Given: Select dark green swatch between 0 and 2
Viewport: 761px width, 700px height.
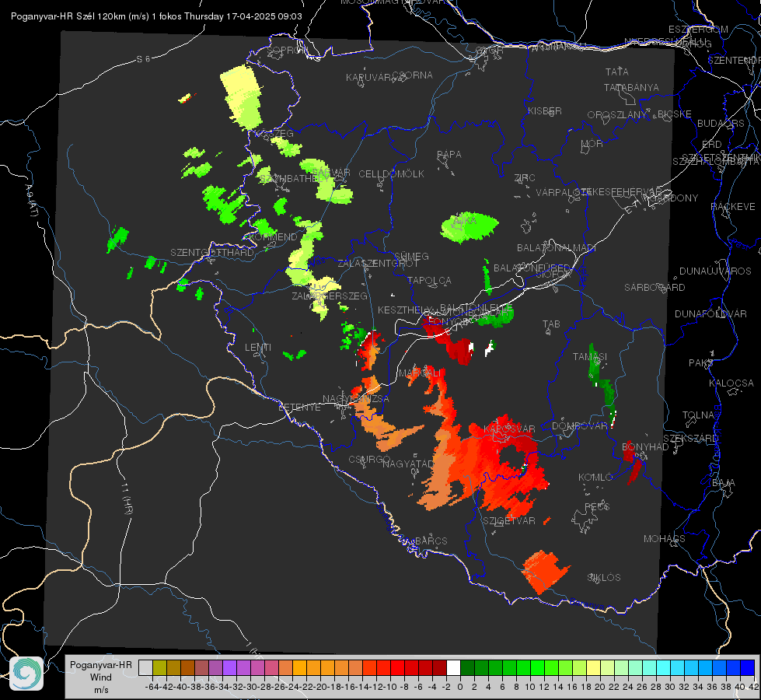Looking at the screenshot, I should point(467,667).
